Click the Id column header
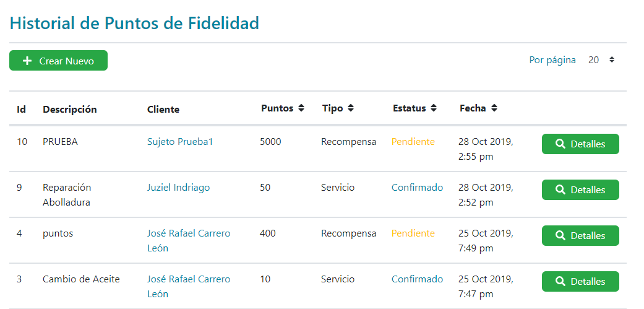This screenshot has width=644, height=309. [21, 109]
